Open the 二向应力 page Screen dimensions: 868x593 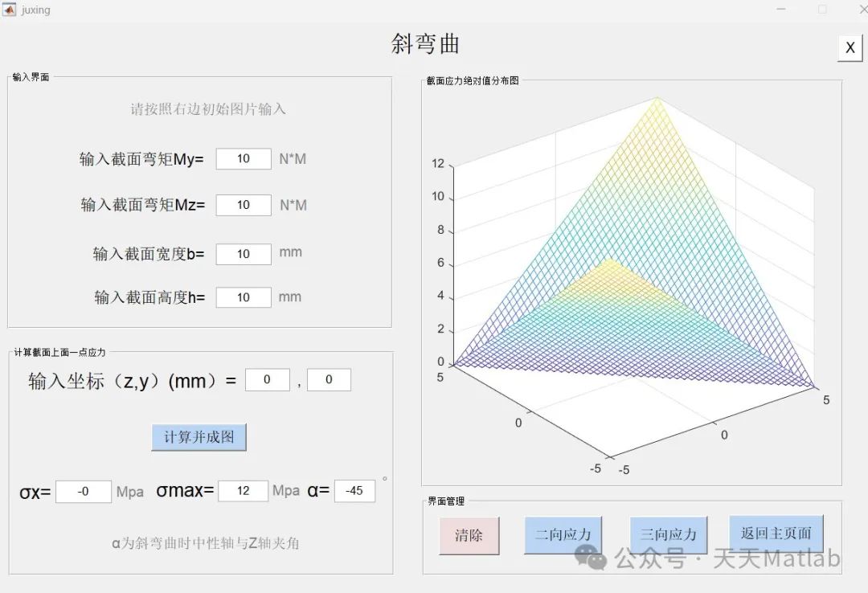point(563,535)
